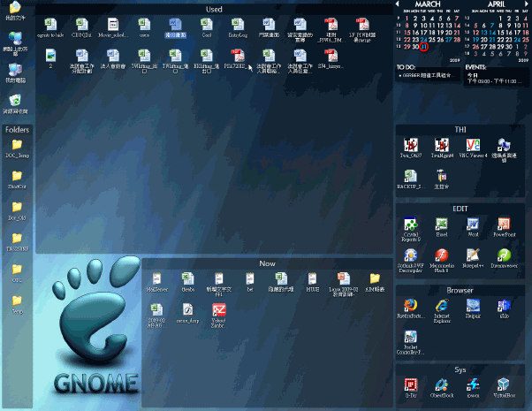
Task: Open the DOC_Temp folder
Action: pos(17,148)
